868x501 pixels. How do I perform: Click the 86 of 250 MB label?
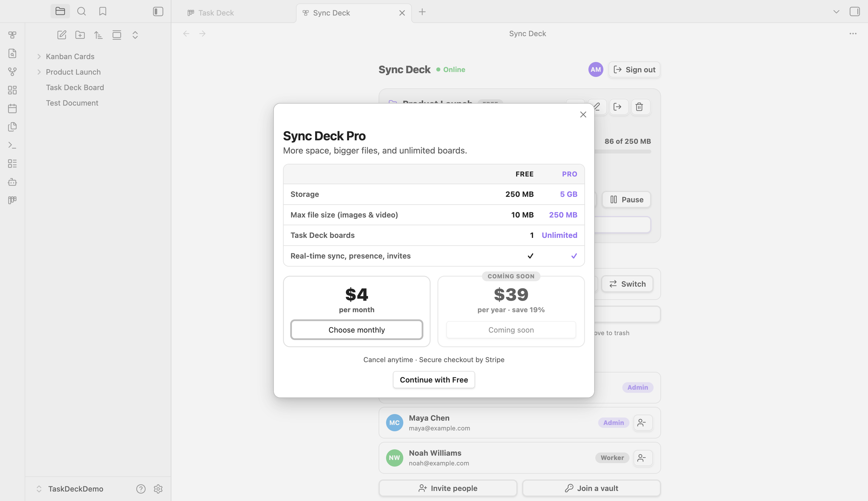click(x=627, y=141)
